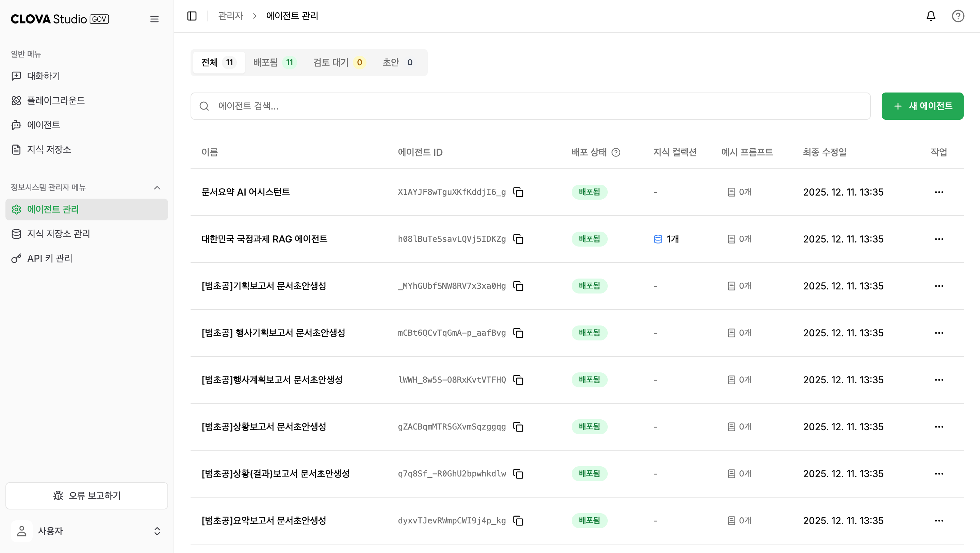This screenshot has width=980, height=553.
Task: Click the 배포 상태 info help icon
Action: tap(616, 152)
